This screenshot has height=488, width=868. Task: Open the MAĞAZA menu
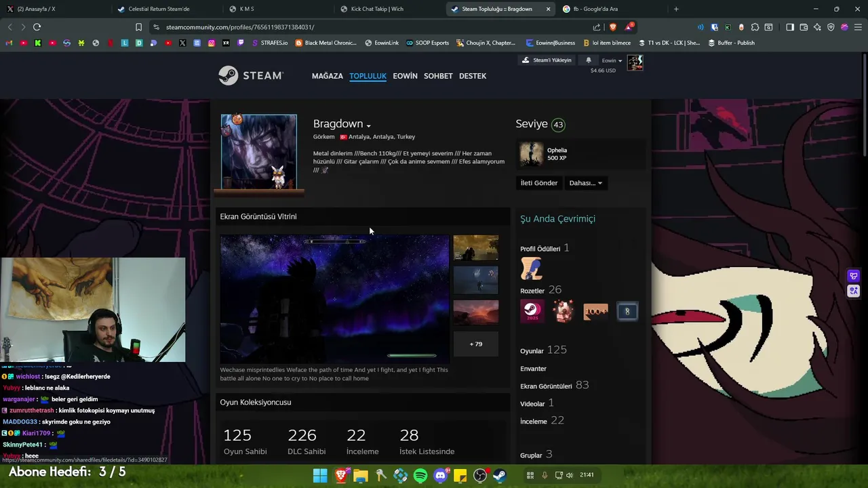click(x=328, y=76)
